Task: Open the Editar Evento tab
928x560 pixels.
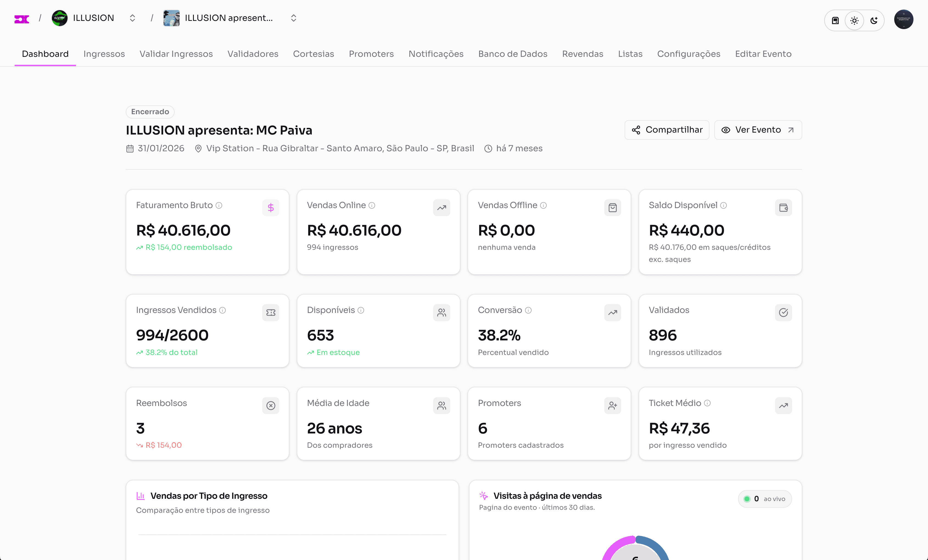Action: pos(763,54)
